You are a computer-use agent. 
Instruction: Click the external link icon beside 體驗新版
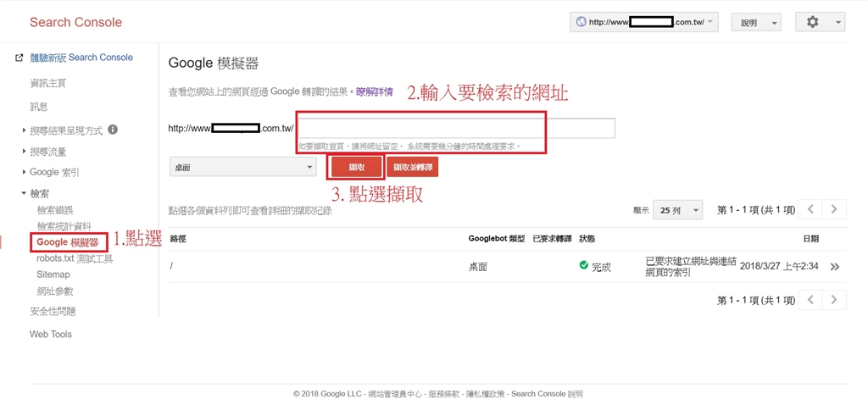(x=19, y=58)
